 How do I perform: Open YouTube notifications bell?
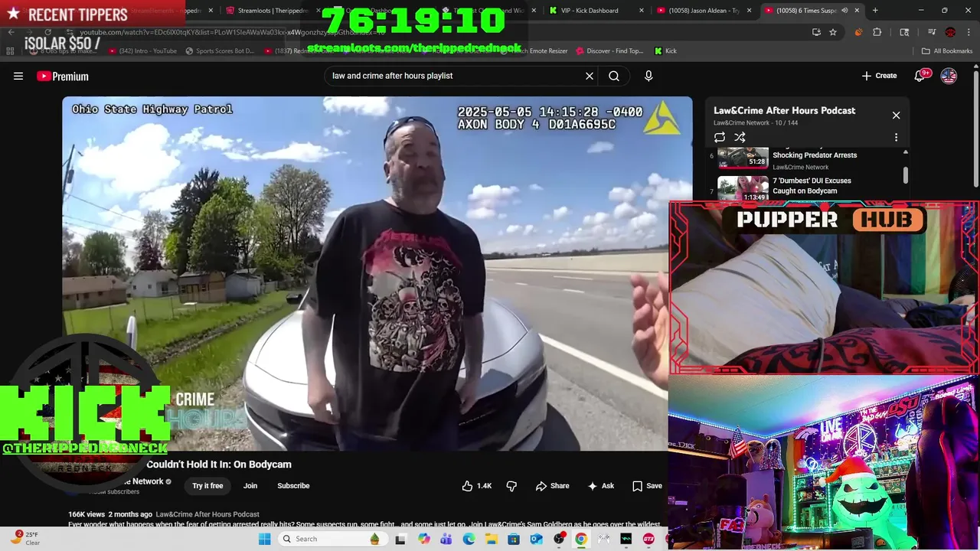tap(921, 76)
